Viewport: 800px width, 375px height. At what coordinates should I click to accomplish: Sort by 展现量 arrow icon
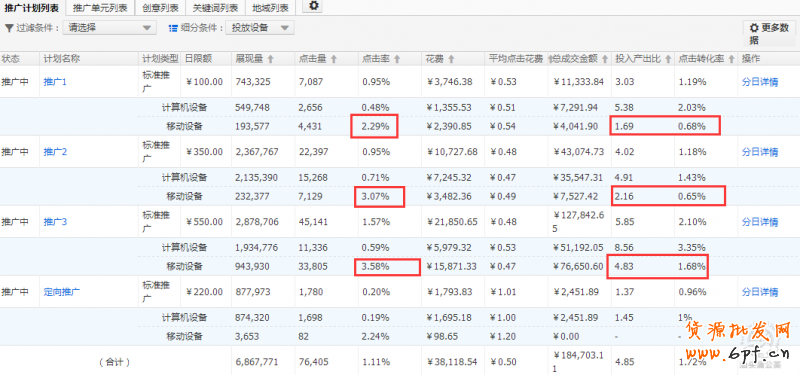pyautogui.click(x=270, y=59)
